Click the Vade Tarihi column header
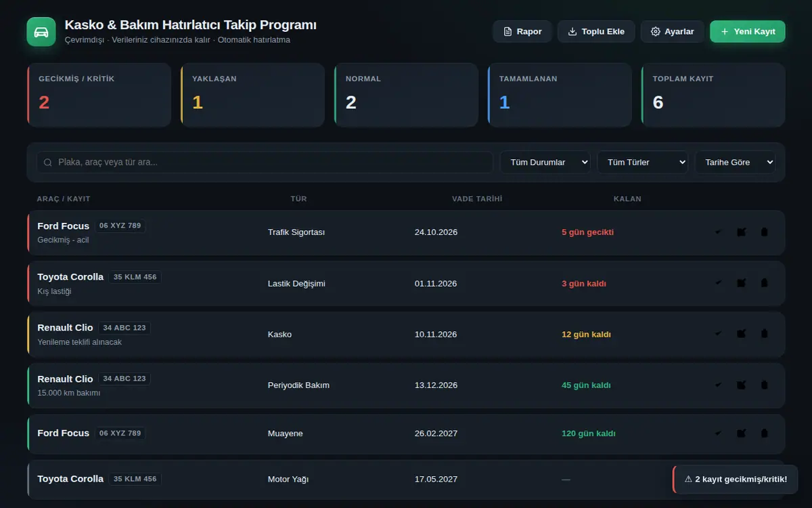 477,199
